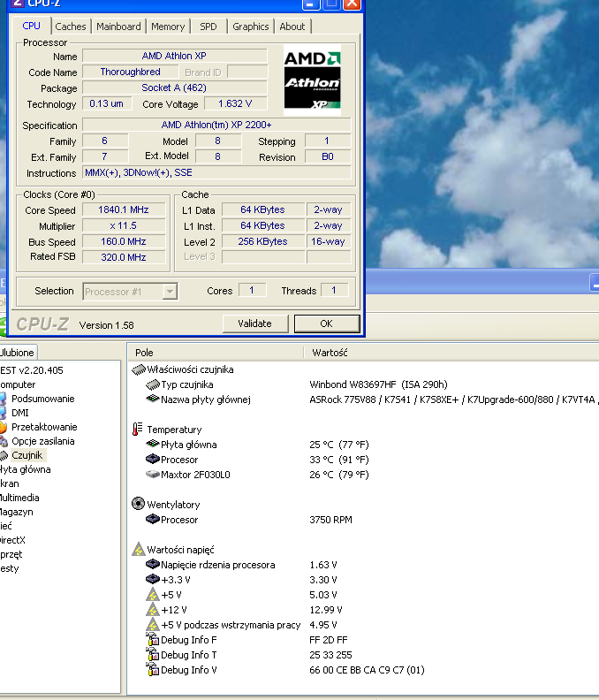
Task: Click the ASRock motherboard name value
Action: coord(453,399)
